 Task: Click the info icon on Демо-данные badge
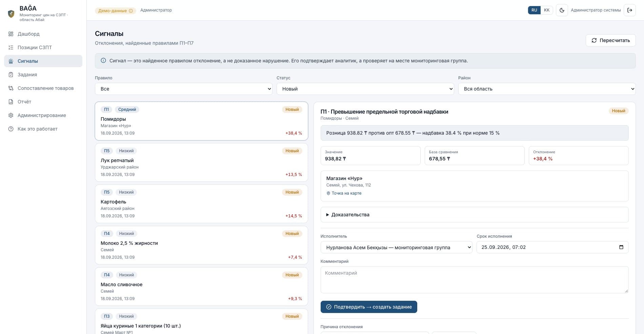[131, 11]
